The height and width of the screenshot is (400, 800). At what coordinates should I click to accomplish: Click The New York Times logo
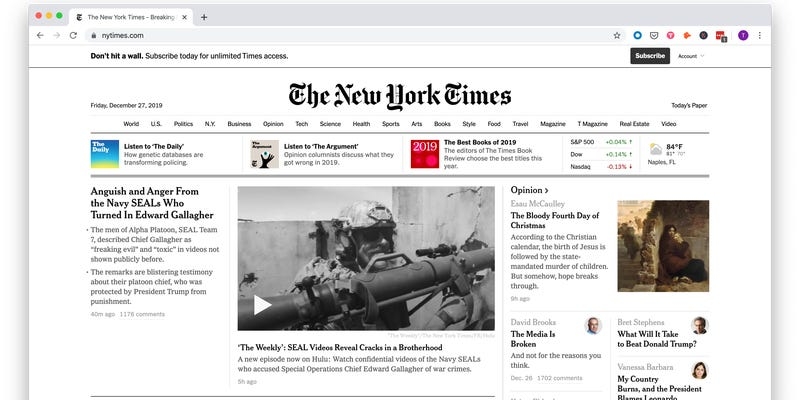click(399, 96)
